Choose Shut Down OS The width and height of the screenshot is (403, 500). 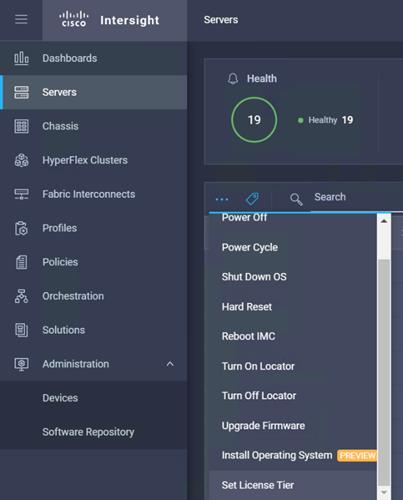coord(254,277)
